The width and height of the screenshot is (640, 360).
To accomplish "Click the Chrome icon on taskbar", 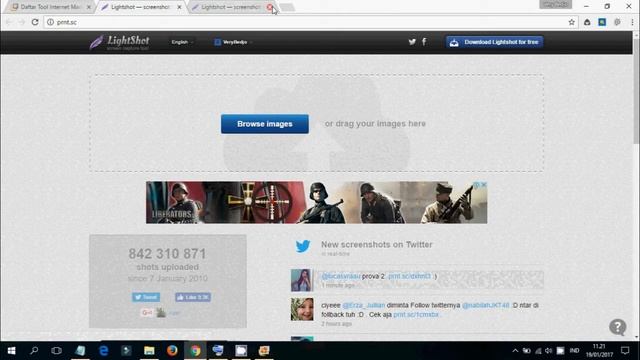I will coord(195,351).
